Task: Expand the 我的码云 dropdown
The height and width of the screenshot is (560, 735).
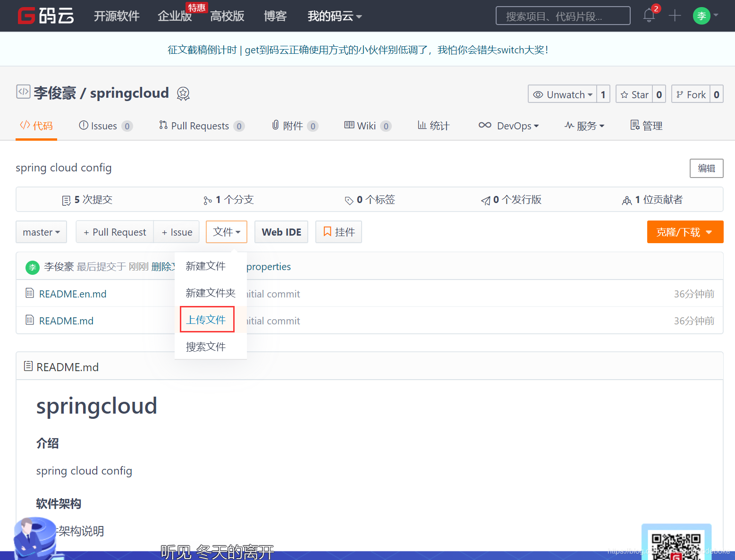Action: (x=335, y=16)
